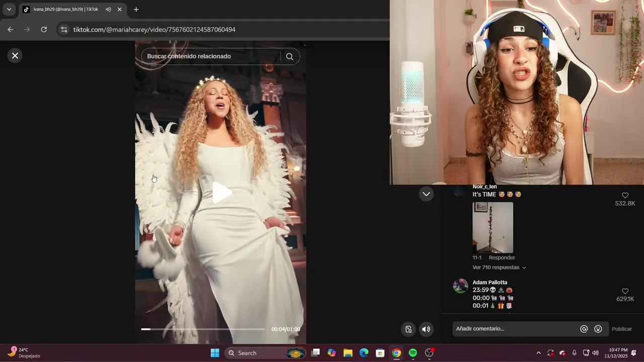
Task: Open notifications bell in taskbar
Action: (634, 353)
